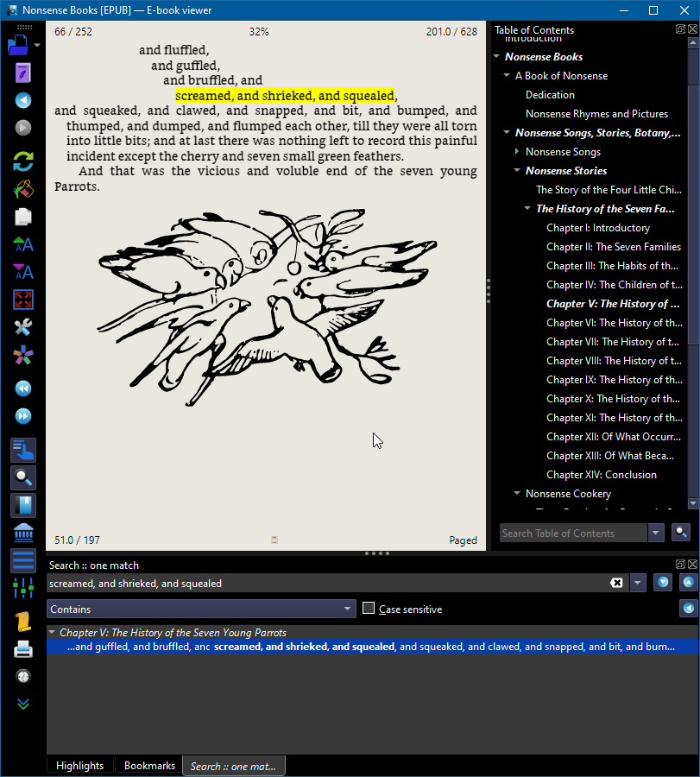Viewport: 700px width, 777px height.
Task: Jump to previous section with rewind icon
Action: tap(22, 388)
